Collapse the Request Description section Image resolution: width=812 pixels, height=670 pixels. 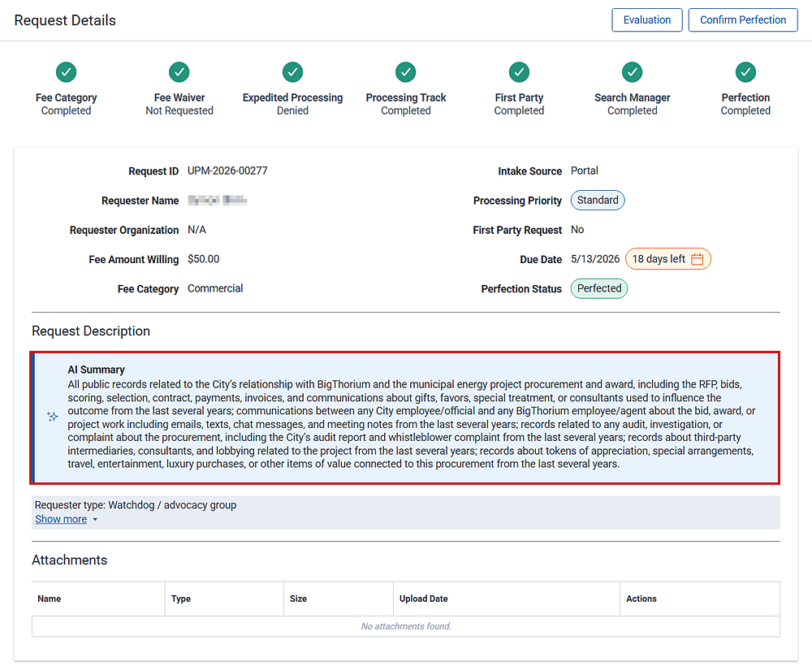tap(90, 331)
